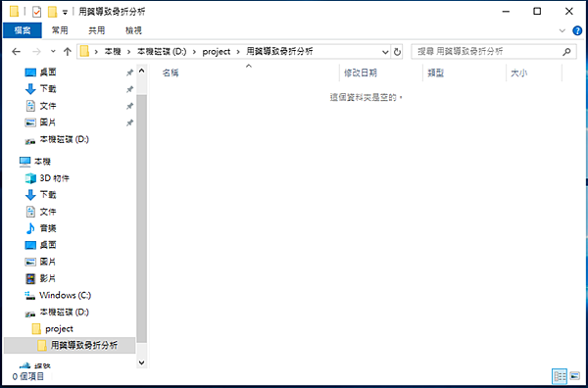Viewport: 588px width, 388px height.
Task: Sort by the 類型 column header
Action: coord(436,73)
